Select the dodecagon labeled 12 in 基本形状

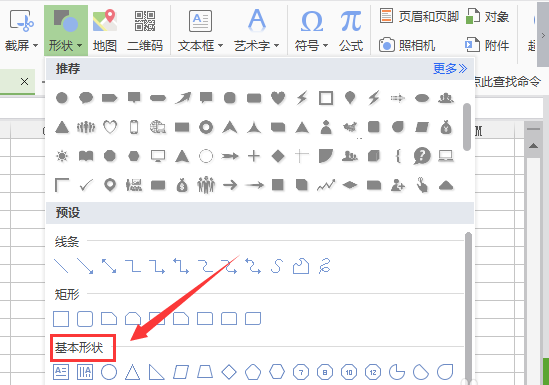(373, 372)
